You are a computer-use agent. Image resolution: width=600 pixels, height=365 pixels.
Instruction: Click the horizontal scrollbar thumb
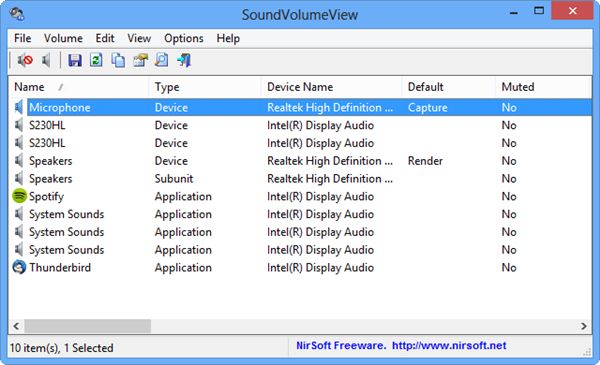(x=88, y=326)
